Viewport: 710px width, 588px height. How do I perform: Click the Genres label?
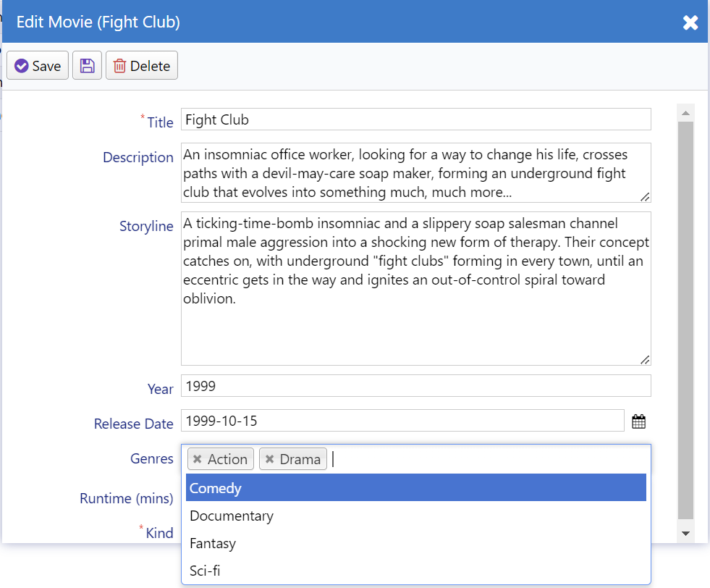[152, 458]
